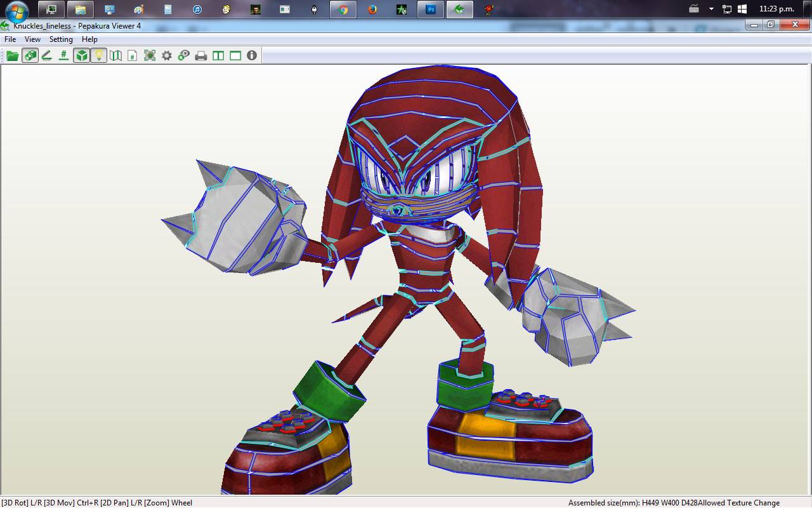The image size is (812, 508).
Task: Click the Pepakura Viewer taskbar button
Action: click(460, 10)
